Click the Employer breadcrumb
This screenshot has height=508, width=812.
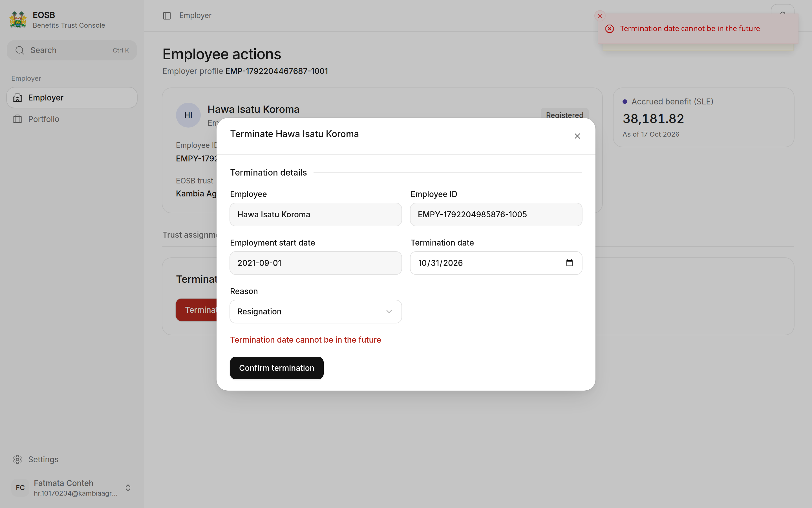click(195, 16)
